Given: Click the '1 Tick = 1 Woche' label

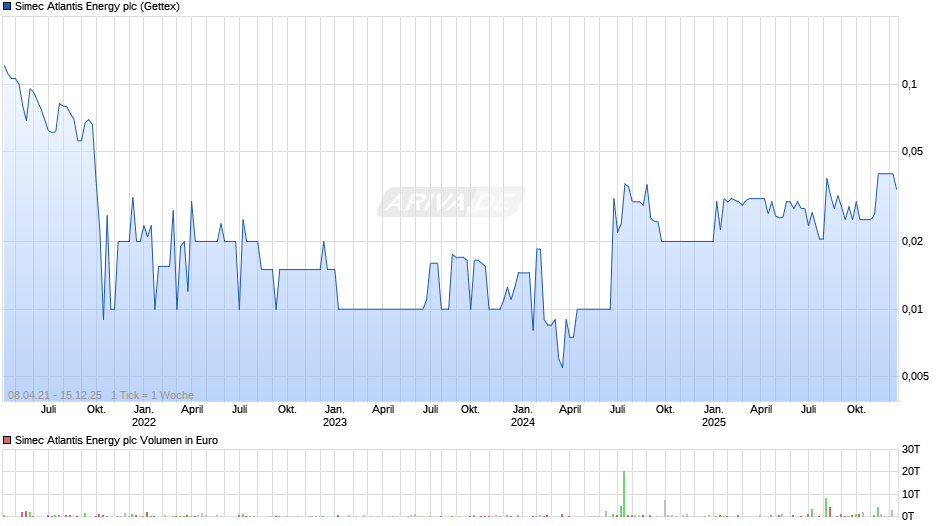Looking at the screenshot, I should tap(152, 395).
